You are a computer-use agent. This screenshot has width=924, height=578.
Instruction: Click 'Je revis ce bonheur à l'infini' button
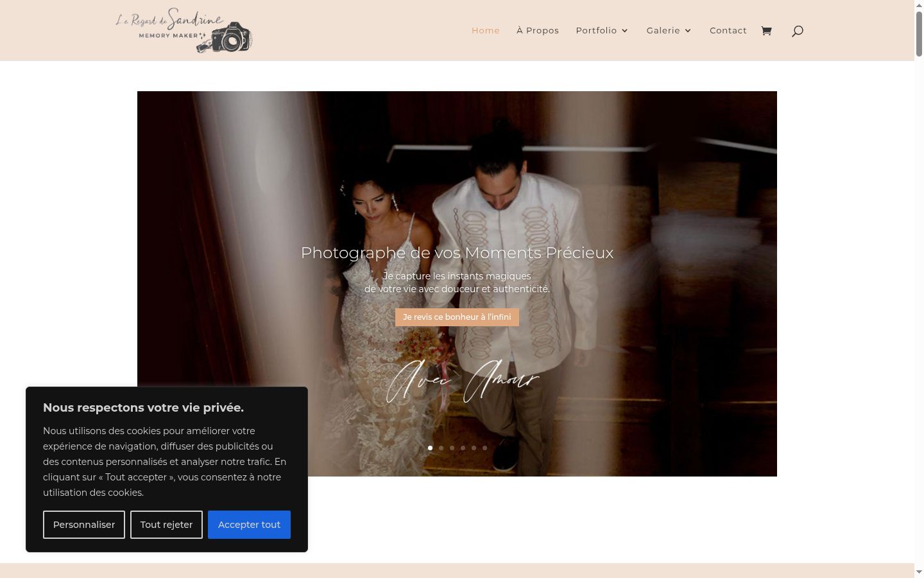point(457,317)
